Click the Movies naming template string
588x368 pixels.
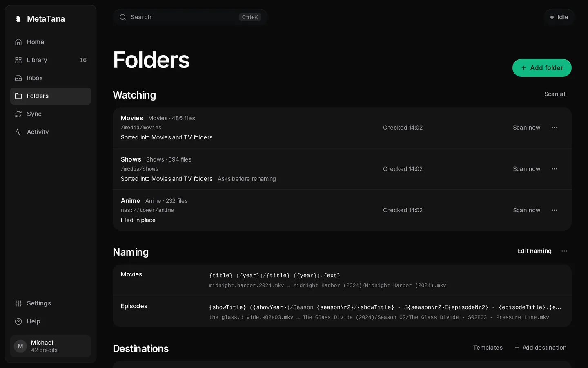tap(274, 276)
